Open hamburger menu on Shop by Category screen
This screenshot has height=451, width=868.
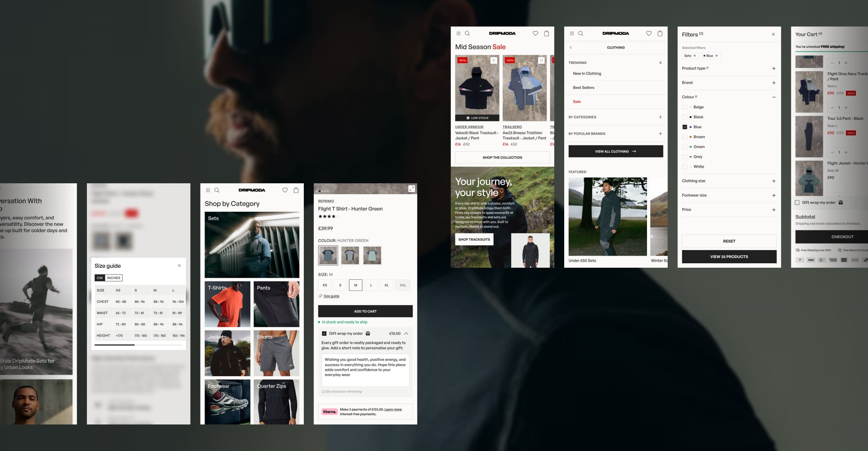tap(208, 190)
